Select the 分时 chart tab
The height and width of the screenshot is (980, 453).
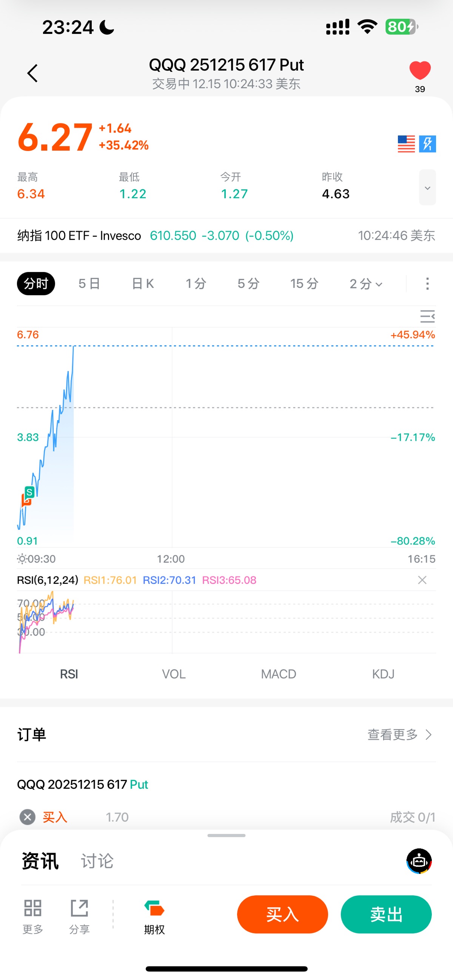[36, 284]
